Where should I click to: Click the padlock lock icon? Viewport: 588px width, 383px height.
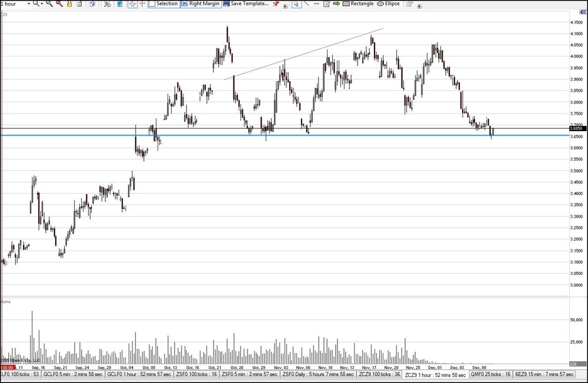(x=69, y=4)
